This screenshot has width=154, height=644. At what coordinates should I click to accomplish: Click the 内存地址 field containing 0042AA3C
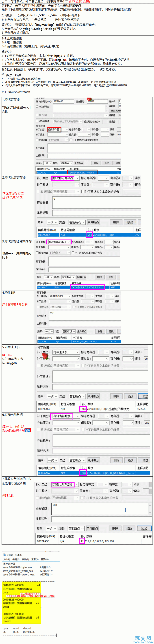(x=63, y=101)
